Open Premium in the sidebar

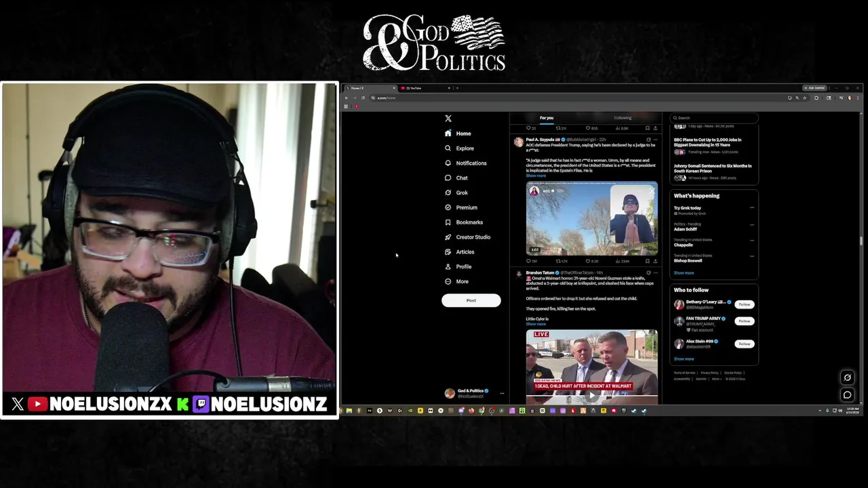tap(460, 207)
